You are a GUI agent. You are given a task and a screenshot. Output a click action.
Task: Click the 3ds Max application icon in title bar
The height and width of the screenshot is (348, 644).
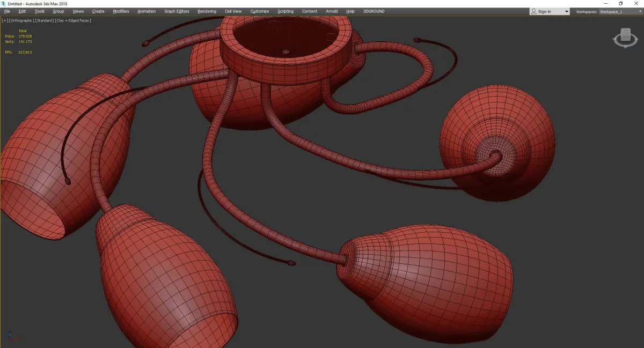click(4, 4)
